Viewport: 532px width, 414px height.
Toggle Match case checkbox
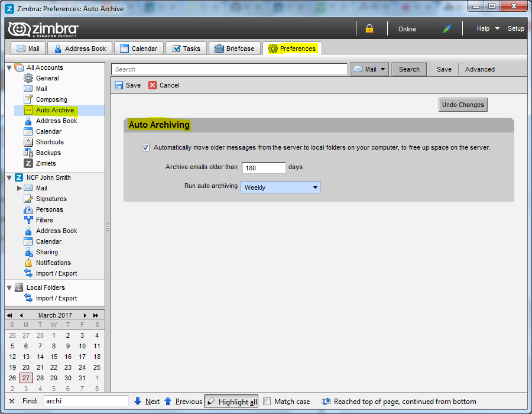pos(267,402)
